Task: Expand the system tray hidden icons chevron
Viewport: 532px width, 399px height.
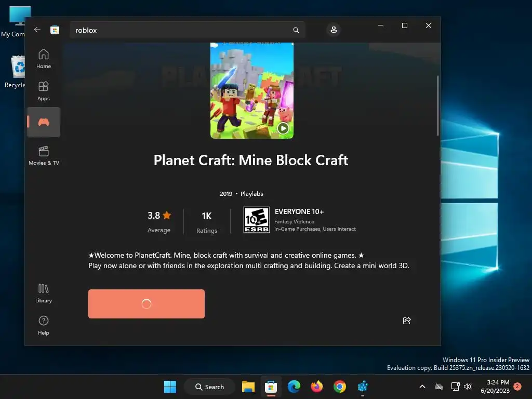Action: tap(422, 387)
